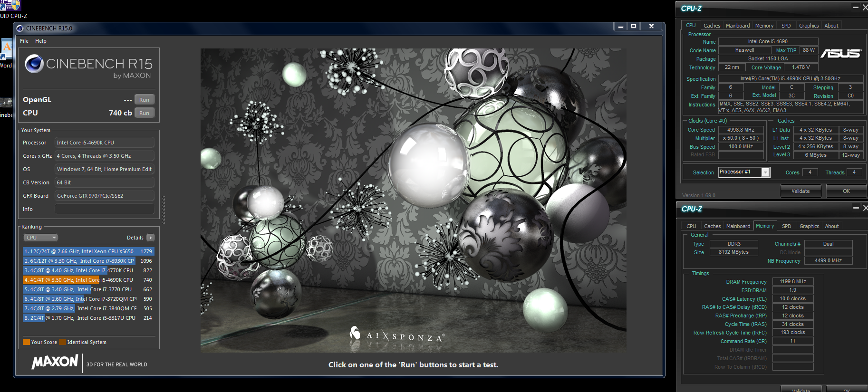The width and height of the screenshot is (868, 392).
Task: Select ranking row Intel Core i7-3770
Action: coord(88,289)
